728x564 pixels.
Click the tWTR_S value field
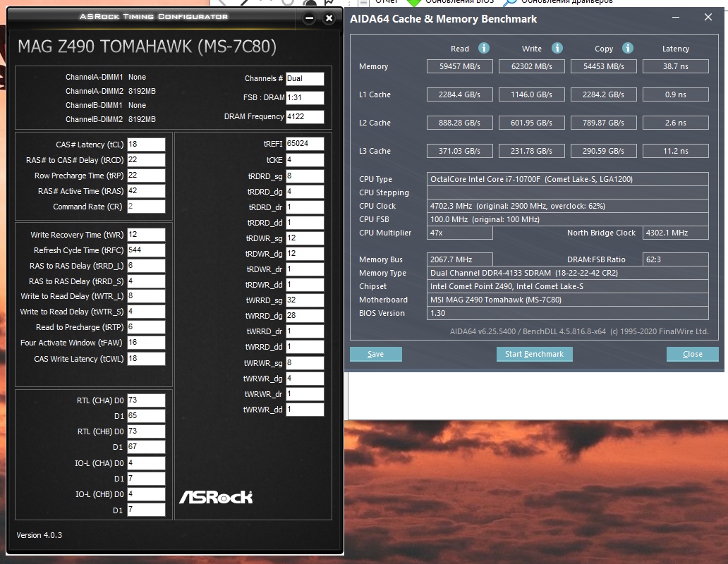point(146,312)
